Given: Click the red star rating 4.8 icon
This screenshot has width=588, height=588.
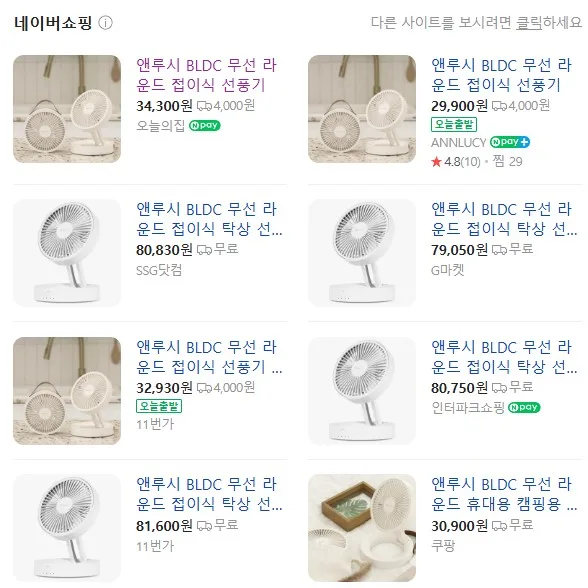Looking at the screenshot, I should (x=436, y=162).
